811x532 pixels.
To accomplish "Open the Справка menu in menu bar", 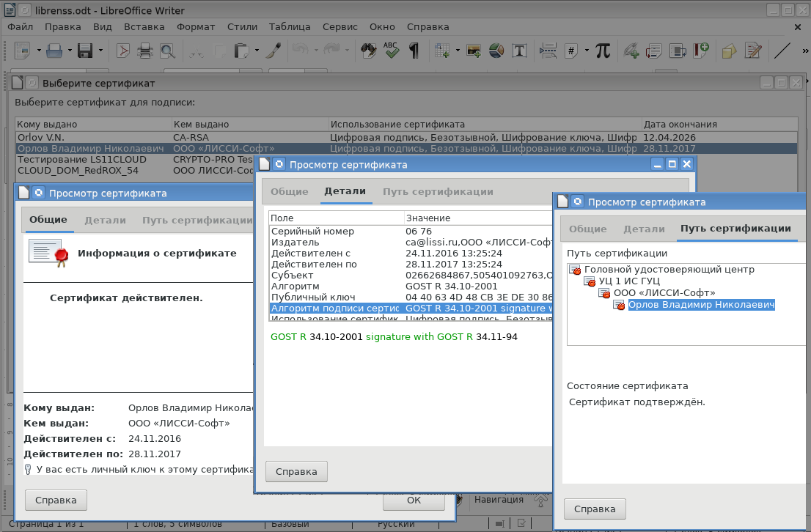I will [x=427, y=27].
